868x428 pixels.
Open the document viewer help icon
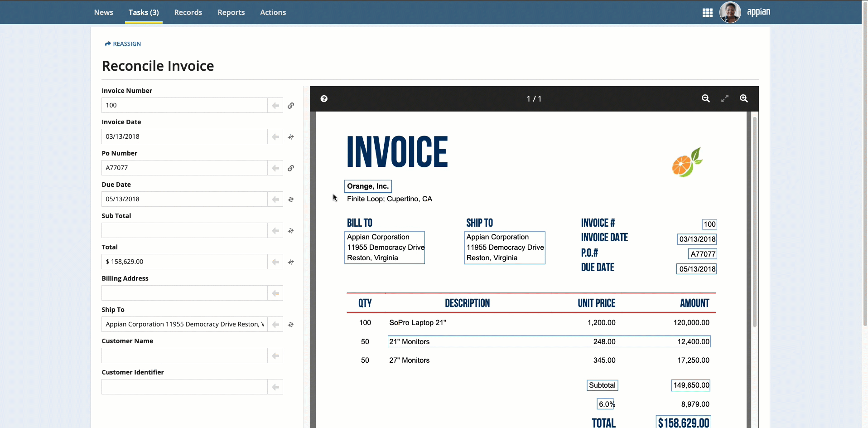324,99
